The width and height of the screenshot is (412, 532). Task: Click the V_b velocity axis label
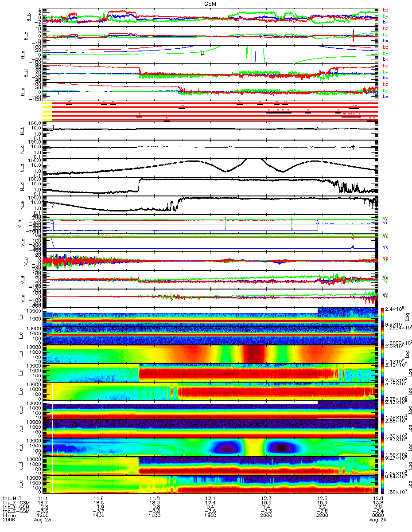(20, 224)
